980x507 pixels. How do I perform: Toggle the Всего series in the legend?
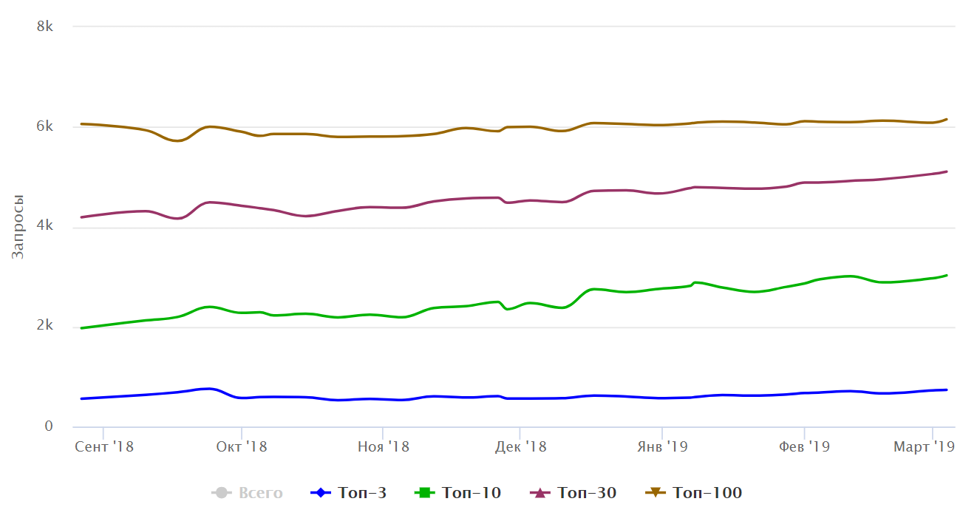tap(260, 493)
